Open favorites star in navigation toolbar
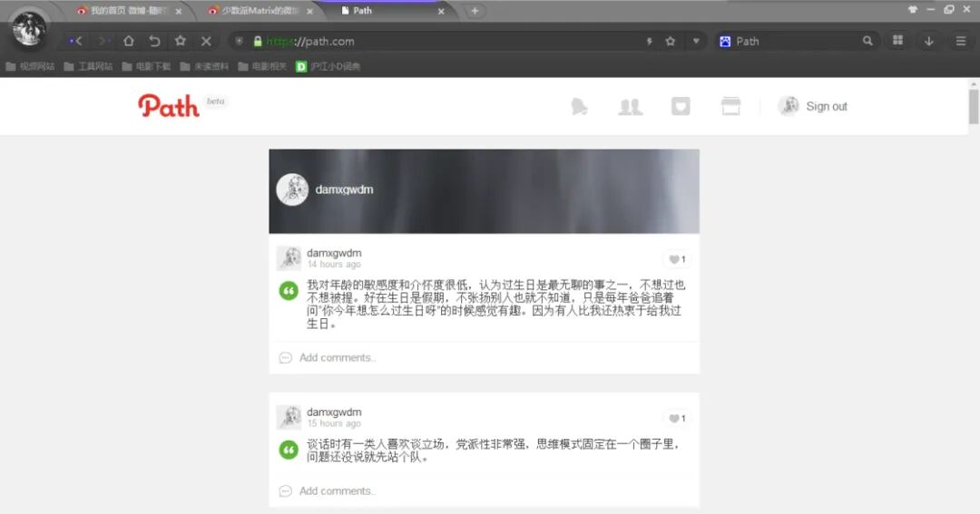Image resolution: width=980 pixels, height=514 pixels. pos(181,41)
